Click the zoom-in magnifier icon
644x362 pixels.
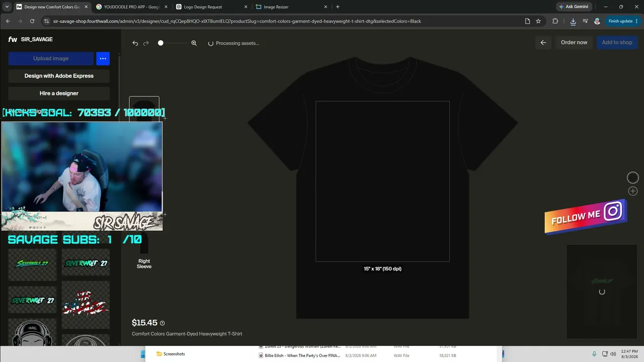point(194,43)
